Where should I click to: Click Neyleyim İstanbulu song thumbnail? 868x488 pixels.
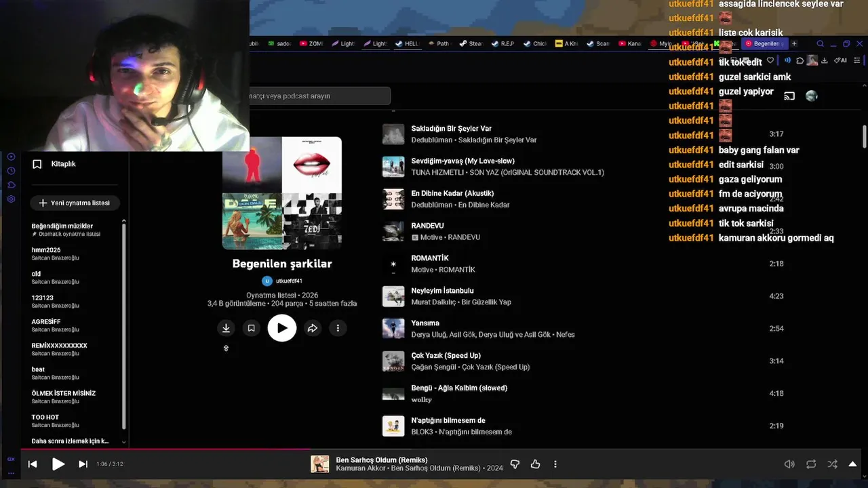[393, 296]
